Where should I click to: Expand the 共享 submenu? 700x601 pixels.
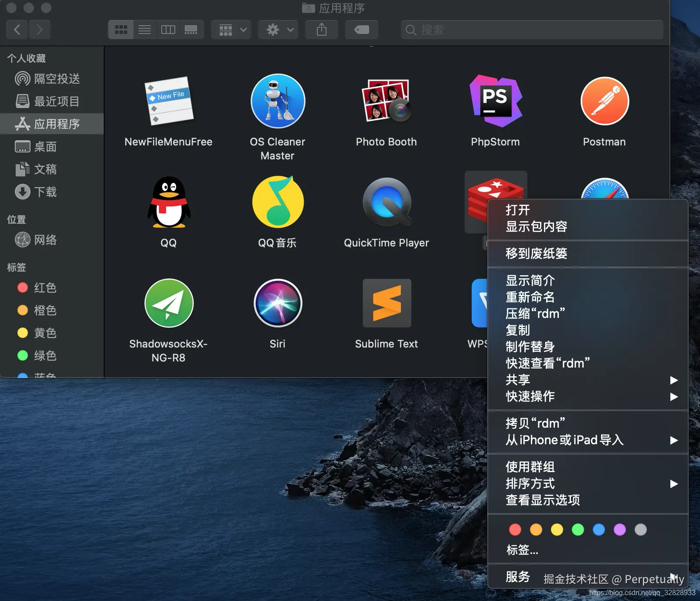(588, 380)
